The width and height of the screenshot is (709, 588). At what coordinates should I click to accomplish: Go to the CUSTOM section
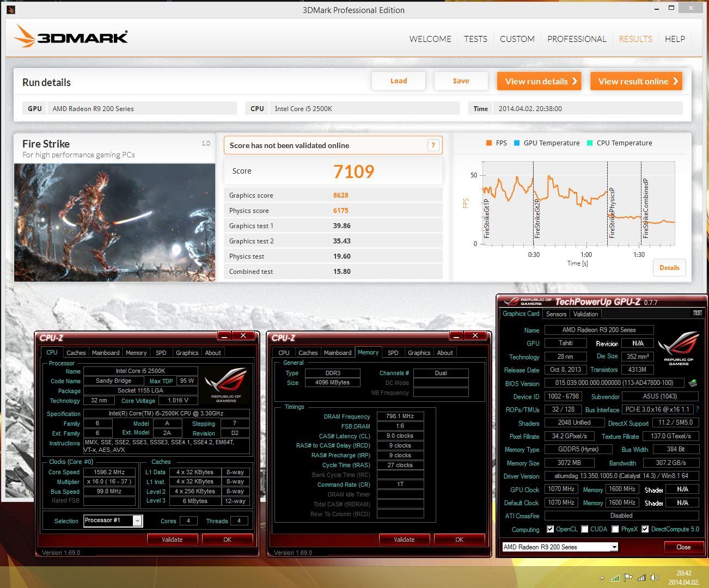click(x=517, y=39)
